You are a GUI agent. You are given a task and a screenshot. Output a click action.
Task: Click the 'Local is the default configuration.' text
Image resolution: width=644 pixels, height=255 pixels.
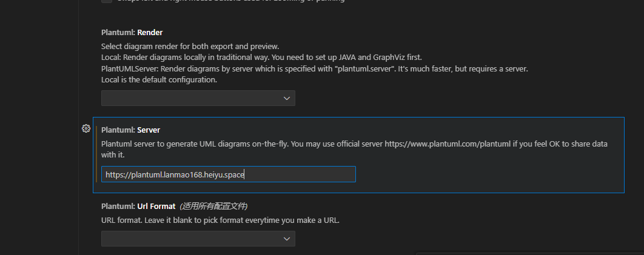point(159,80)
